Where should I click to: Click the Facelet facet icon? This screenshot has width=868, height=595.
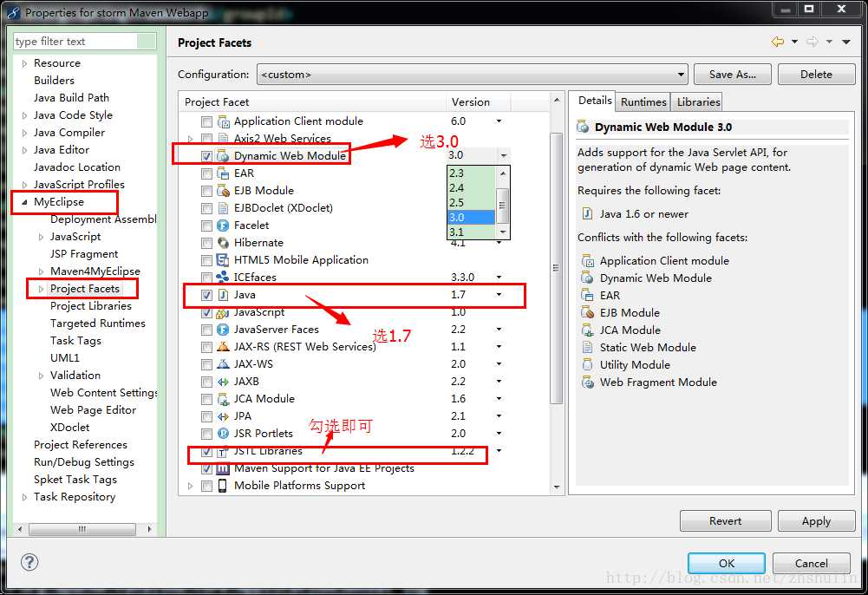(223, 226)
